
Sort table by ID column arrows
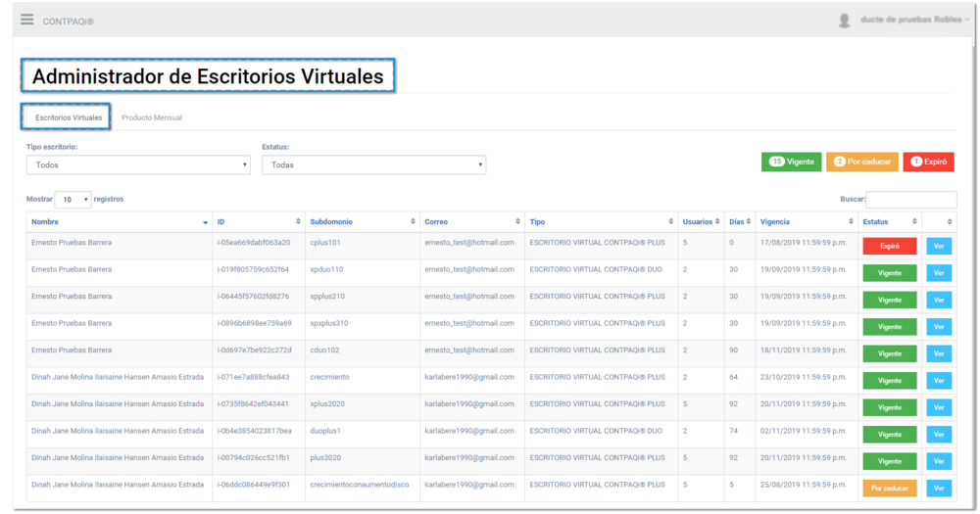pyautogui.click(x=298, y=222)
